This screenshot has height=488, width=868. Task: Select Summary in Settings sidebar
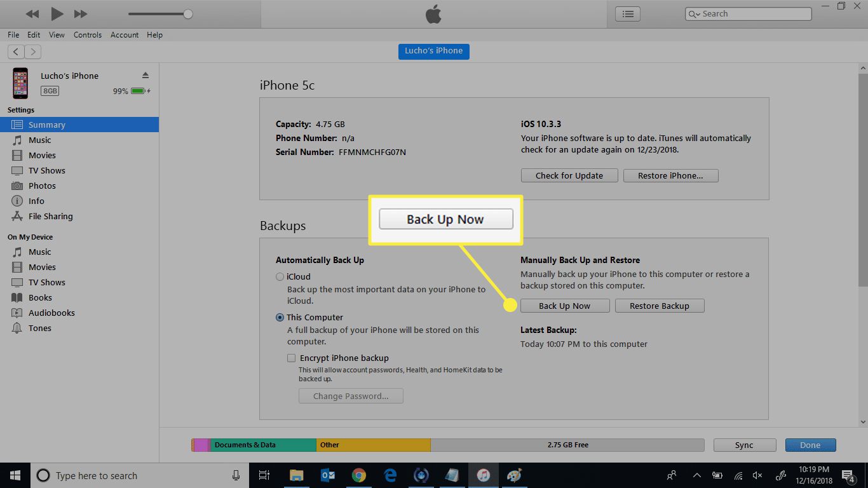click(79, 125)
